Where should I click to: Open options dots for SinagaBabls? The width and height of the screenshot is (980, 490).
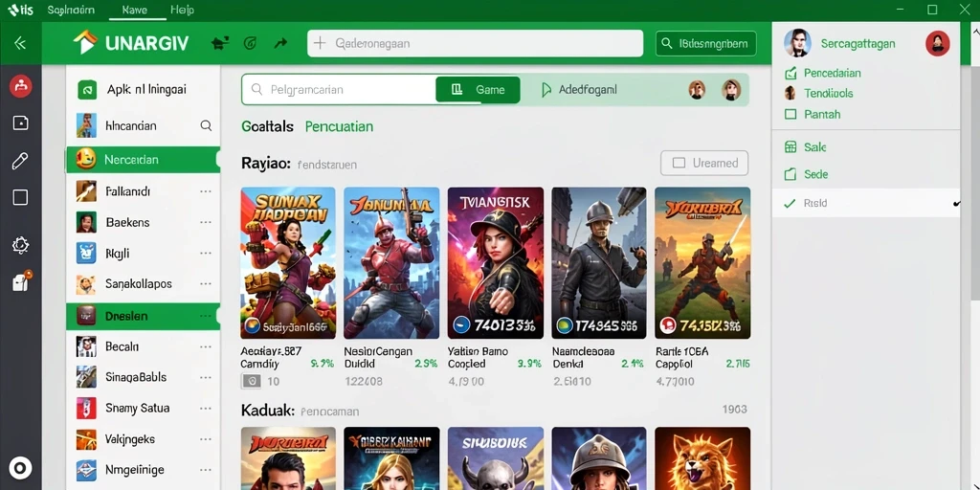click(206, 377)
